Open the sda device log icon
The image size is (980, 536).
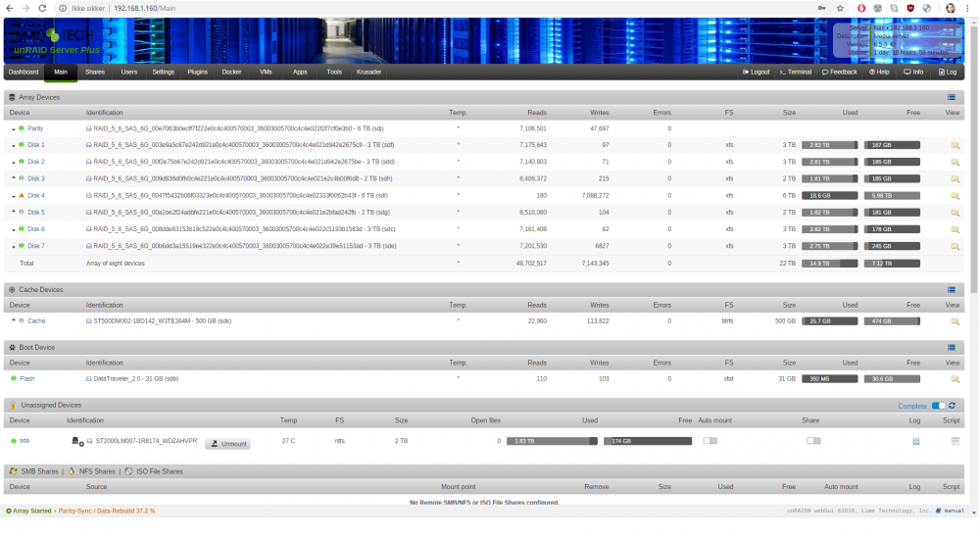point(915,441)
